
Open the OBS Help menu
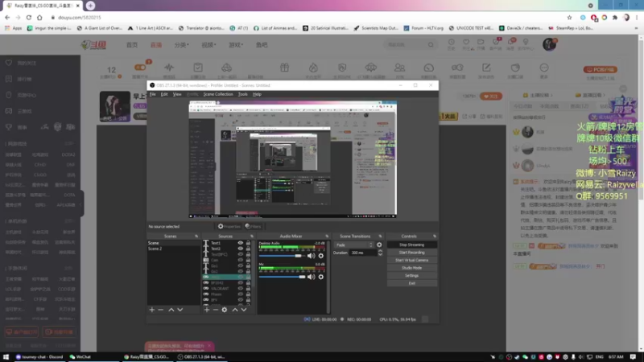257,94
